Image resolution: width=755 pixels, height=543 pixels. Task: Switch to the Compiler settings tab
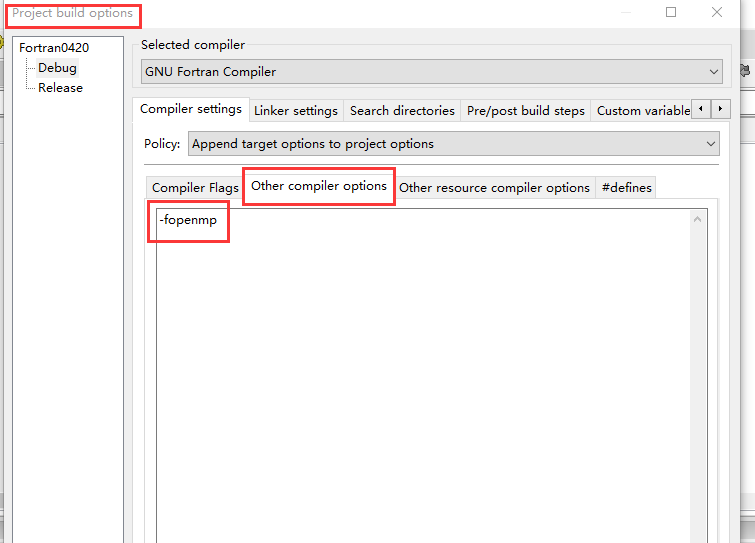[x=190, y=109]
